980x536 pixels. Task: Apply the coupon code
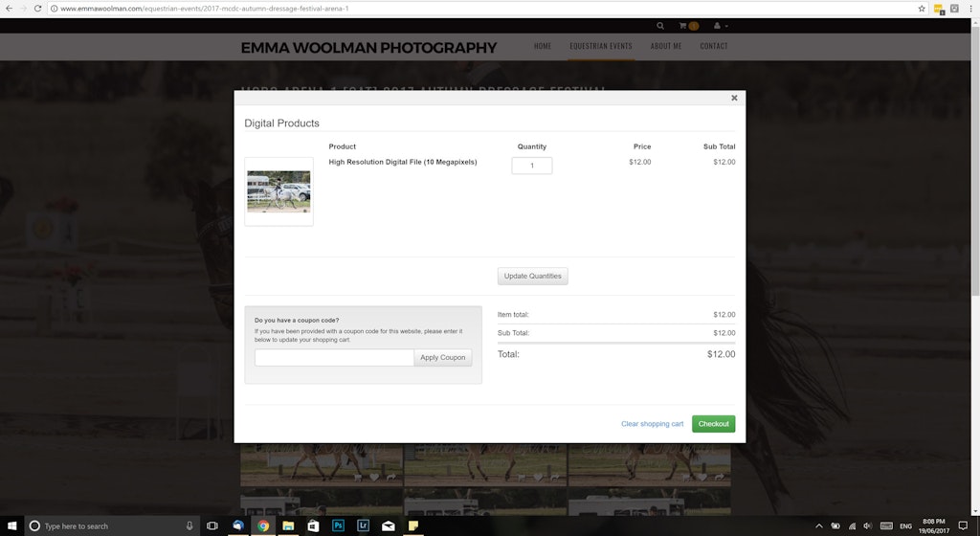pos(442,357)
